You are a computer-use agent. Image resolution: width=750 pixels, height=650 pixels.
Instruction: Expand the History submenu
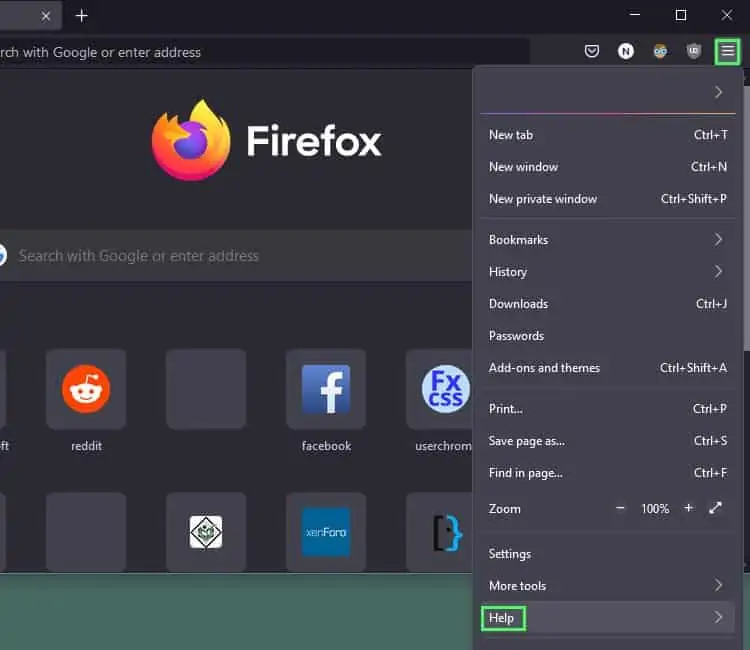point(607,272)
